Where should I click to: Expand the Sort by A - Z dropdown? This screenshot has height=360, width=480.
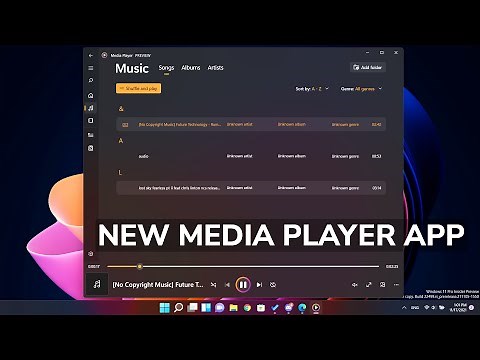tap(312, 89)
